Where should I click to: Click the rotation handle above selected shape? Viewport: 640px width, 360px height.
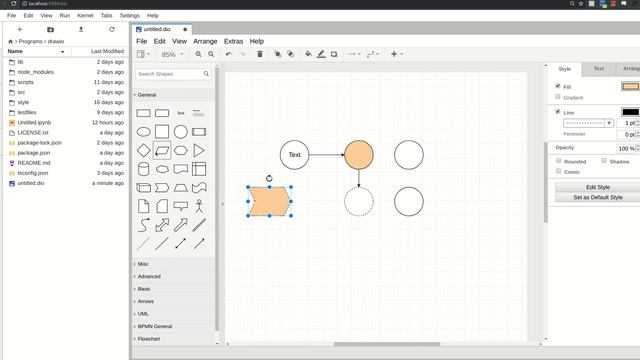pyautogui.click(x=269, y=178)
